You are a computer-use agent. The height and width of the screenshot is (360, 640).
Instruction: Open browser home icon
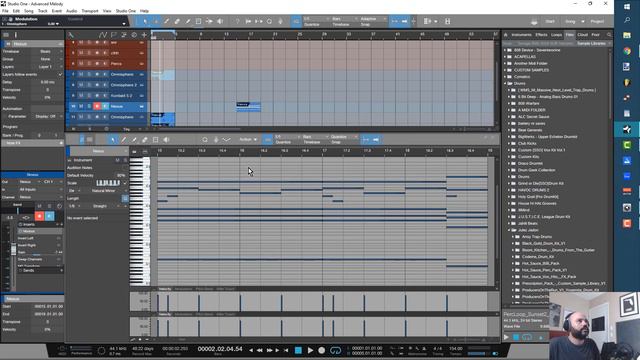505,35
